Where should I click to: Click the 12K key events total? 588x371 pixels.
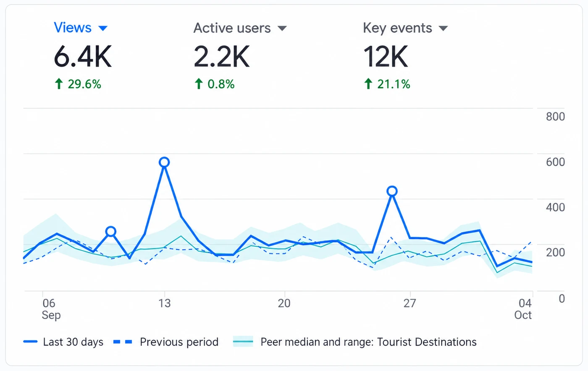pyautogui.click(x=386, y=57)
